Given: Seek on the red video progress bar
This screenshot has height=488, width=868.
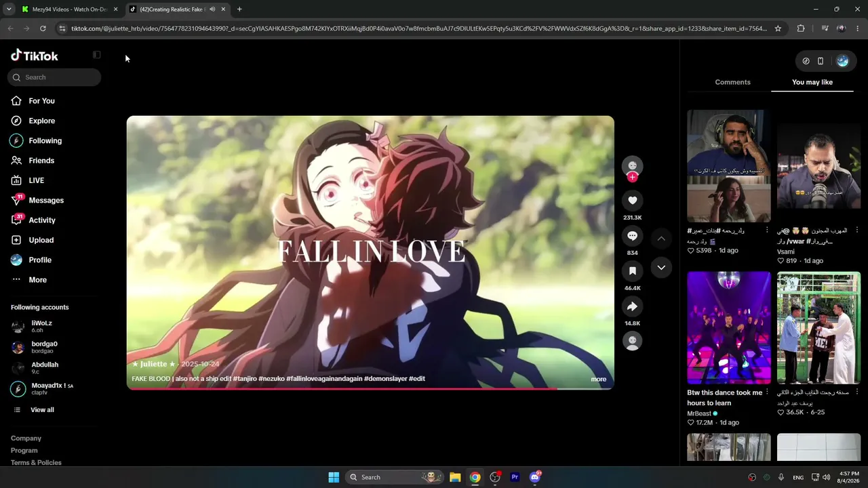Looking at the screenshot, I should click(370, 388).
